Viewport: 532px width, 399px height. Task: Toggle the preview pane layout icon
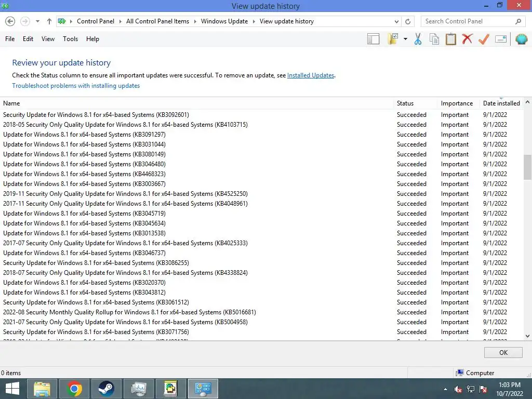(373, 39)
